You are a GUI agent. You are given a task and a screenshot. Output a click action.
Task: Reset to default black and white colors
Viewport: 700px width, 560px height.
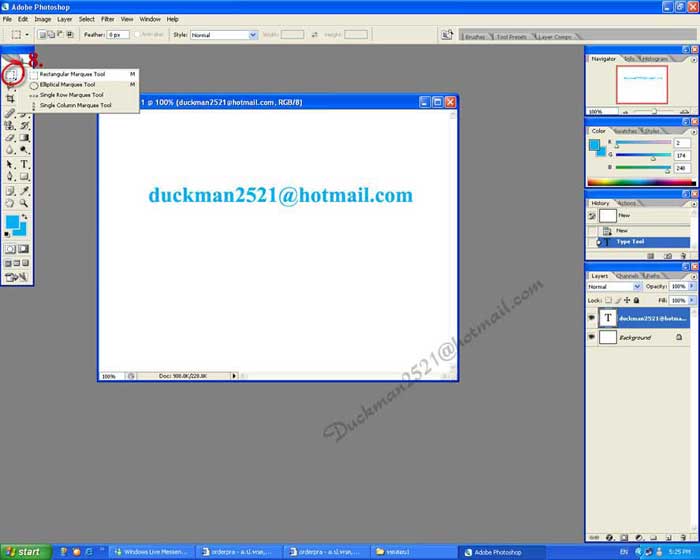click(7, 234)
